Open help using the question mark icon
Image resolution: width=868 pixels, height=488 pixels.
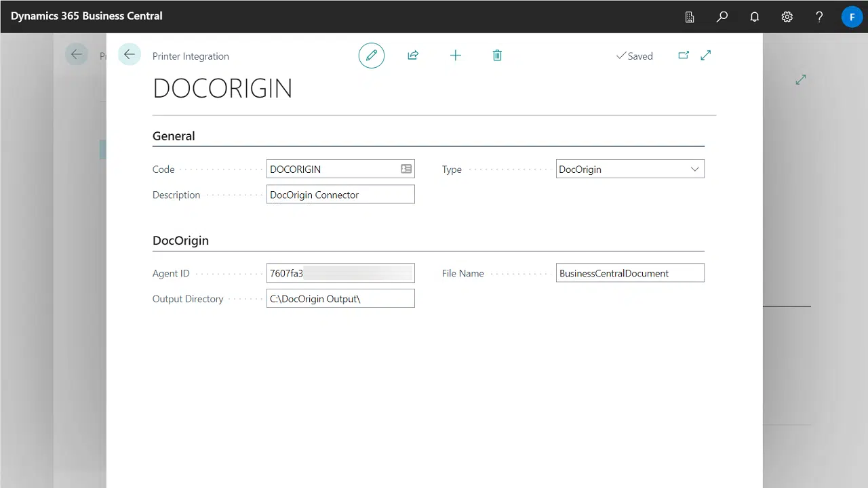pos(819,16)
